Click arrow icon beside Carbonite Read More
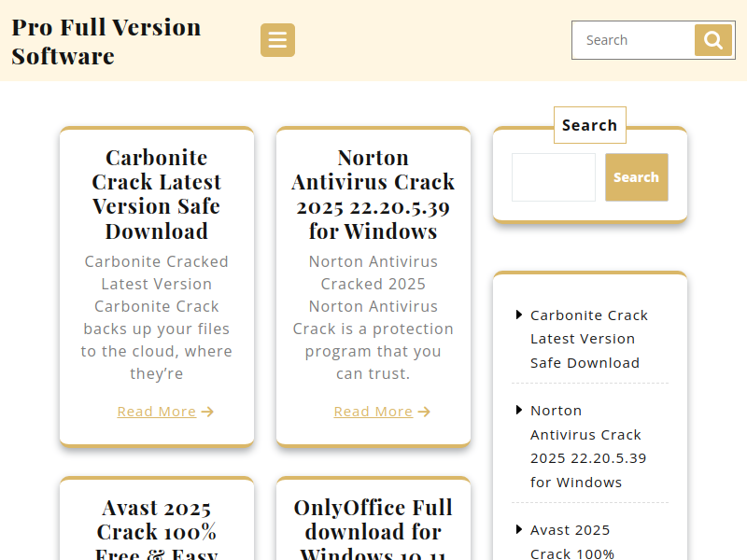Screen dimensions: 747x560 coord(207,412)
